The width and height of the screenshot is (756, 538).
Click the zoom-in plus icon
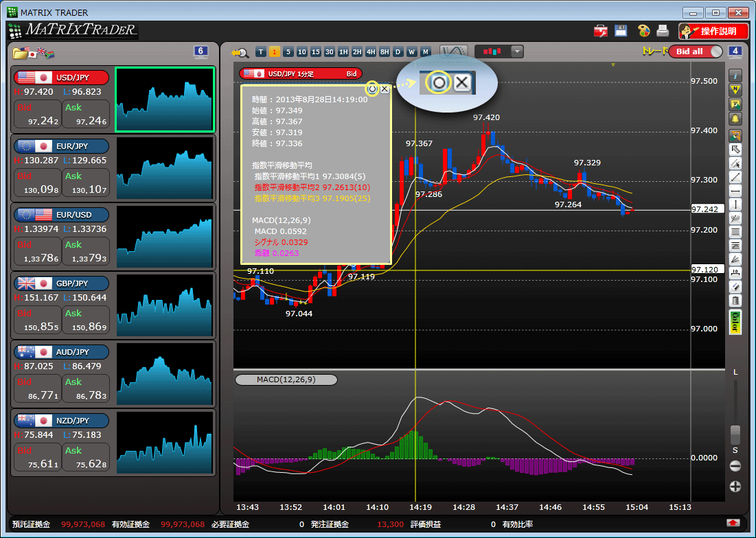point(735,487)
